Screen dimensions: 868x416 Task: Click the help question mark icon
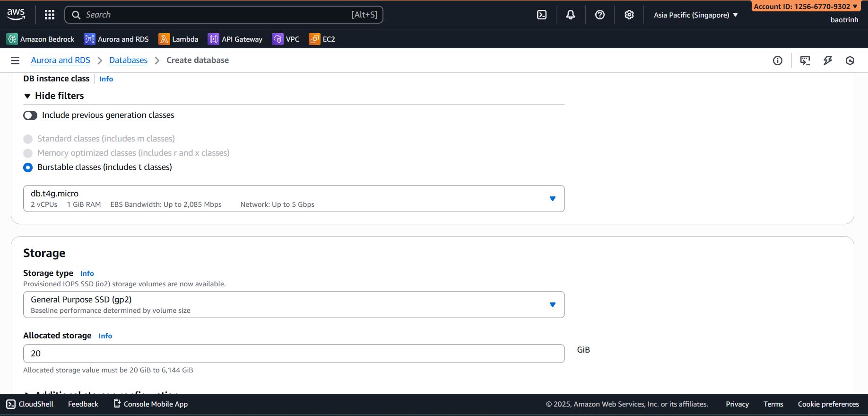click(600, 15)
